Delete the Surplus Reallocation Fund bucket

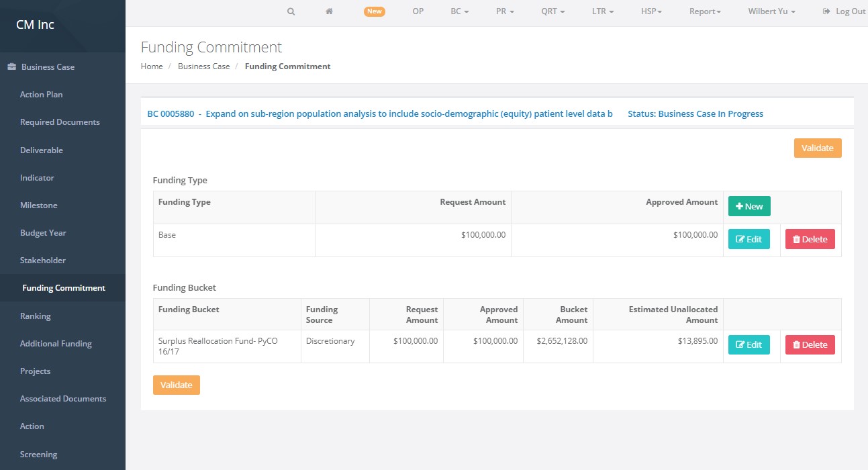click(x=810, y=344)
